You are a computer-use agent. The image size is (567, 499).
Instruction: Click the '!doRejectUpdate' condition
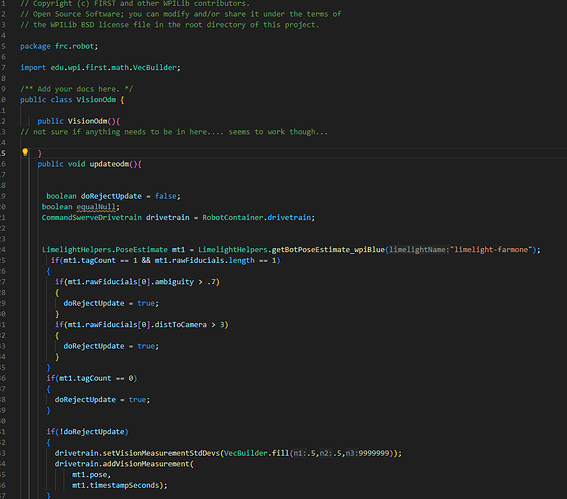(92, 432)
